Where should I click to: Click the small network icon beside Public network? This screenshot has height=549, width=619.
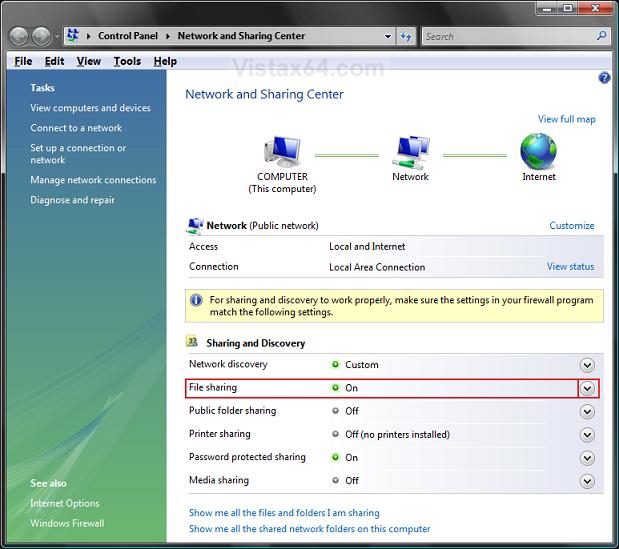[x=195, y=225]
